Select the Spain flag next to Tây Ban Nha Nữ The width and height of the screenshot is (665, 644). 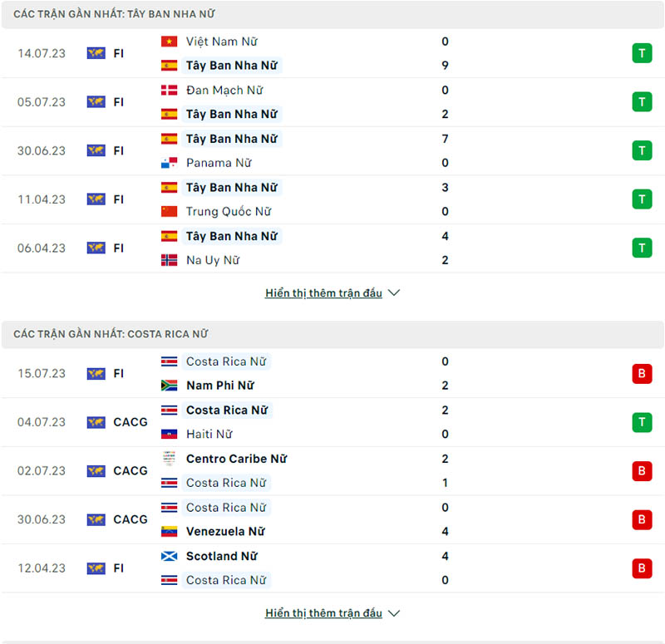(169, 65)
